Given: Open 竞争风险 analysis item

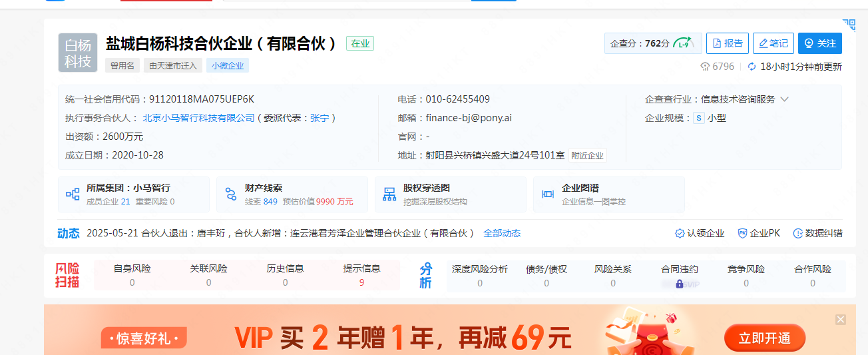Looking at the screenshot, I should coord(746,275).
